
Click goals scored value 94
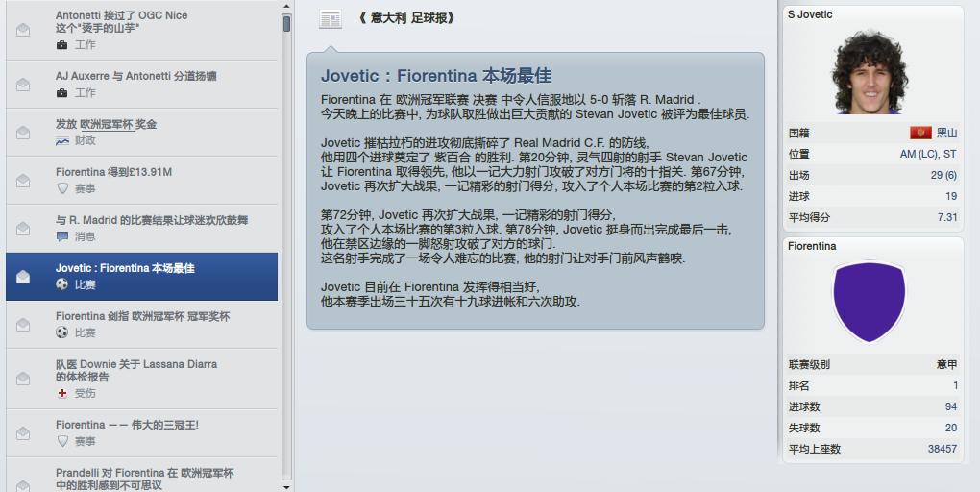[950, 407]
